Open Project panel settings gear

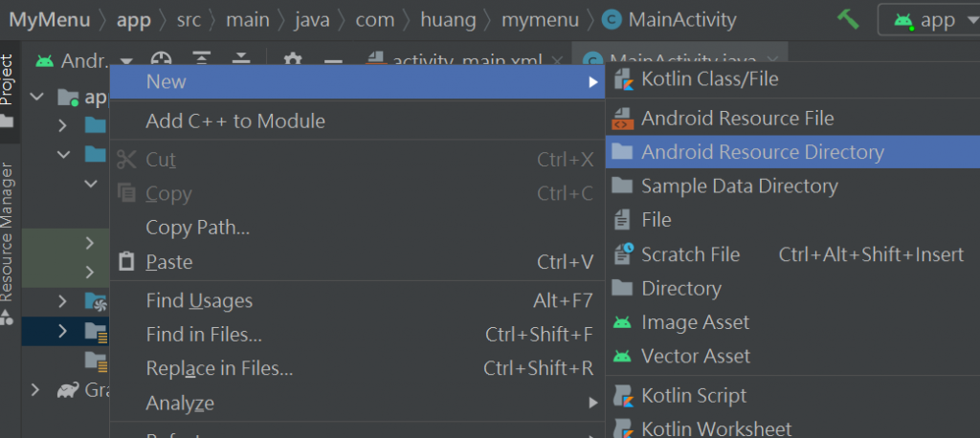(x=293, y=60)
